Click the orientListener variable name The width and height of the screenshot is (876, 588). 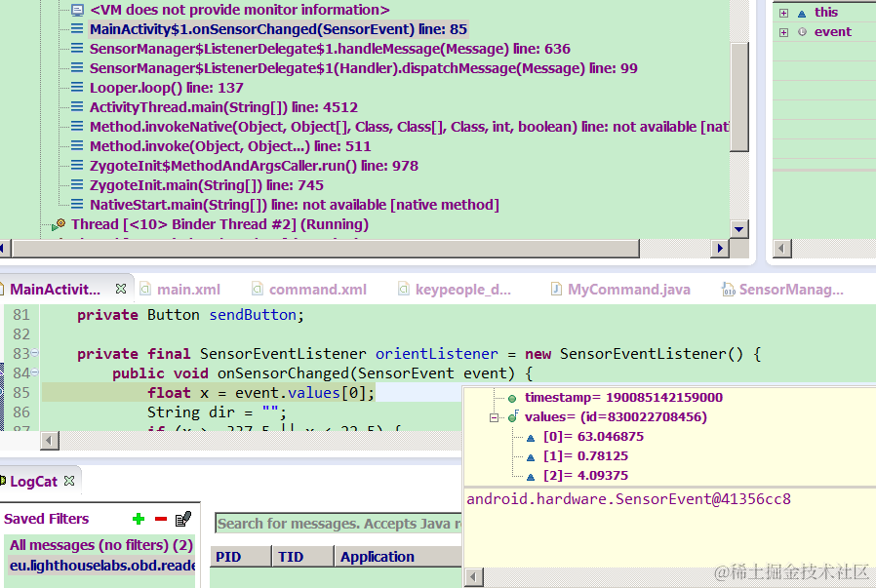(436, 354)
